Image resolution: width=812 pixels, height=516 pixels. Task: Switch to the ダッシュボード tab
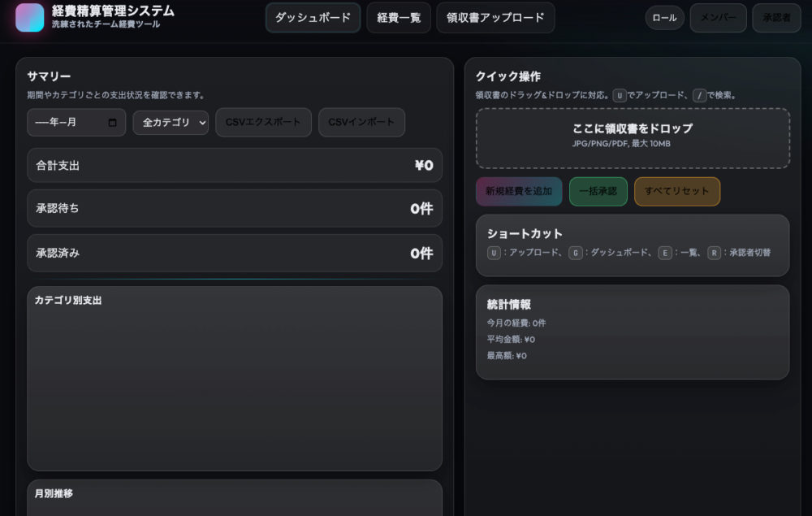pyautogui.click(x=313, y=18)
